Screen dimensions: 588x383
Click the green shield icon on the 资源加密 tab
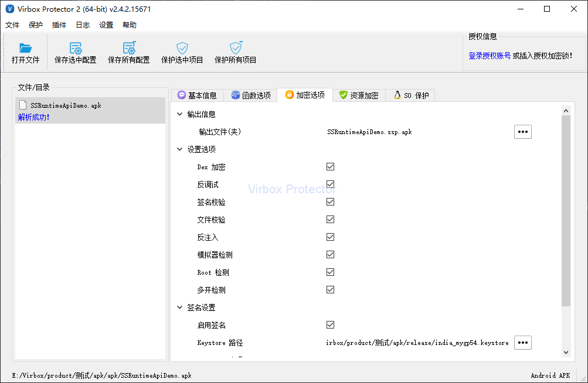point(343,95)
